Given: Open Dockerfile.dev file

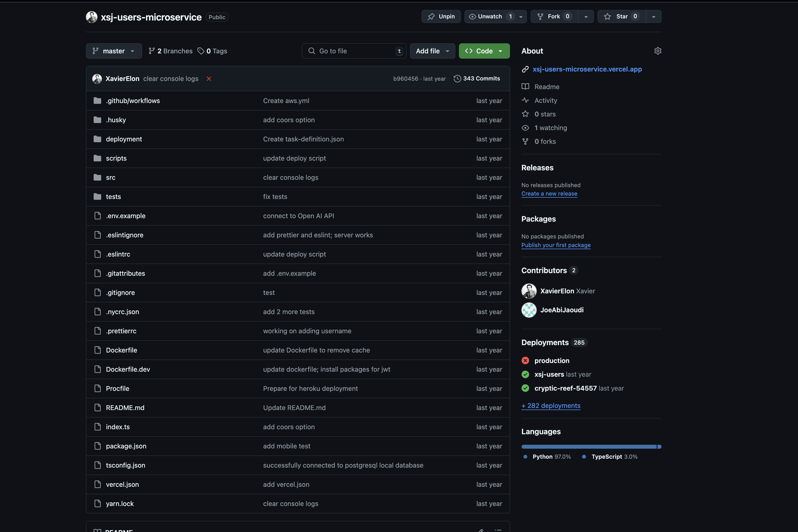Looking at the screenshot, I should tap(128, 369).
